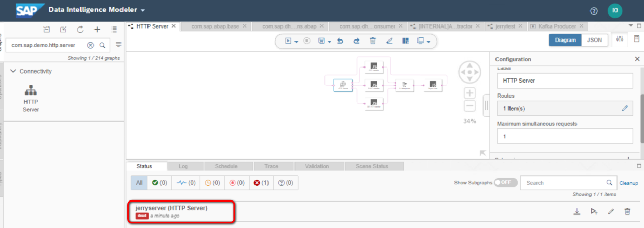This screenshot has height=228, width=644.
Task: Download diagnostics for jerryserver
Action: coord(576,211)
